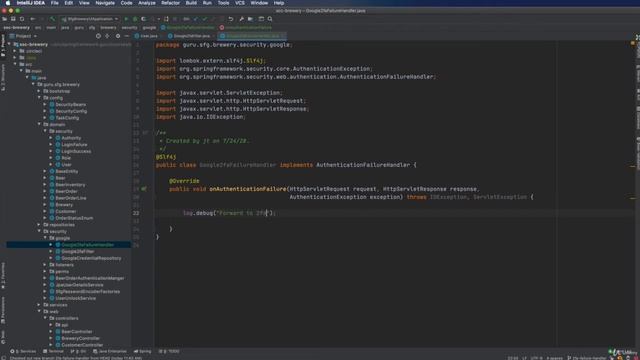The width and height of the screenshot is (640, 360).
Task: Open the TODO tool window button
Action: click(169, 351)
